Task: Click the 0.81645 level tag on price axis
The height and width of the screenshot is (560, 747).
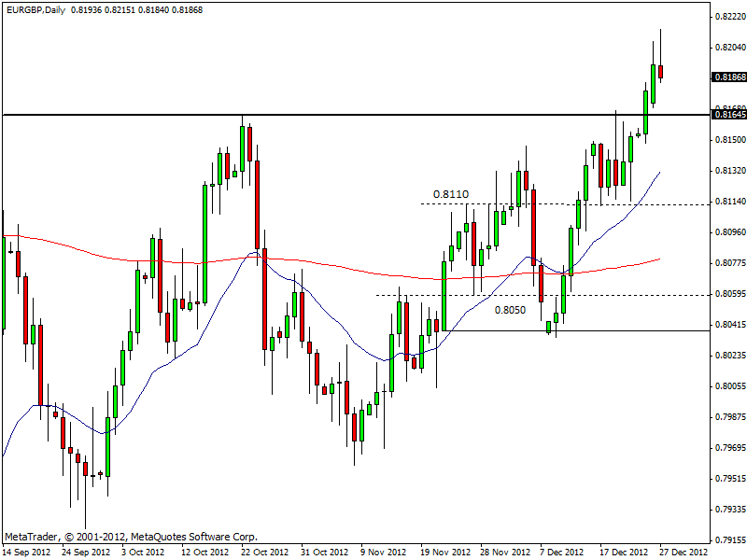Action: [728, 114]
